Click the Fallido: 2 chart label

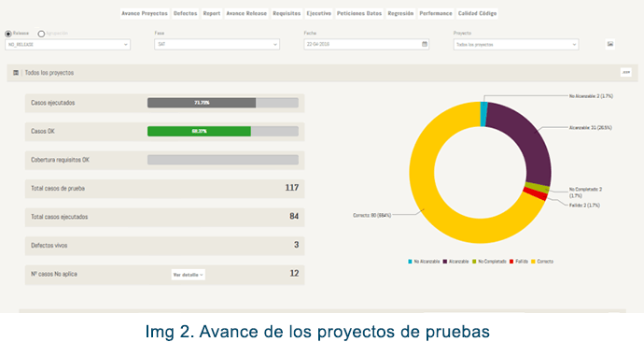[x=584, y=206]
